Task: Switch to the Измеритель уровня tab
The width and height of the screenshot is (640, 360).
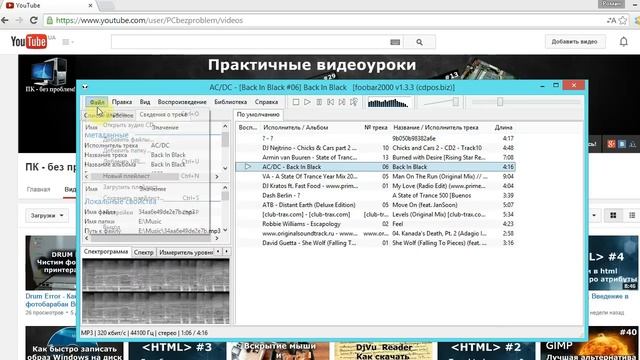Action: coord(186,253)
